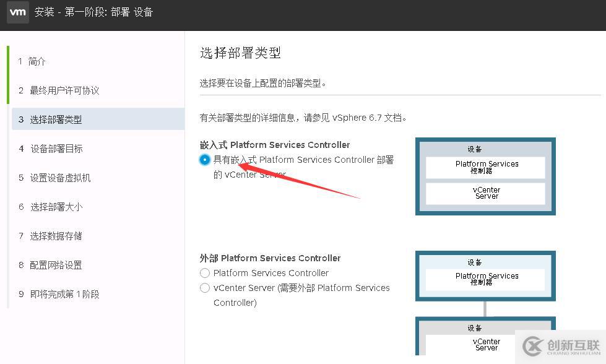Click the VMware vm logo icon

click(18, 12)
